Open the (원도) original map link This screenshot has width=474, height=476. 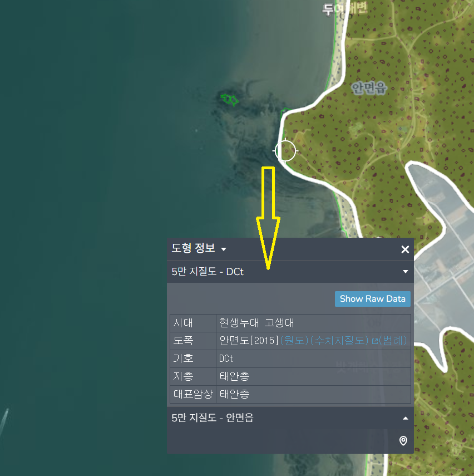tap(294, 340)
